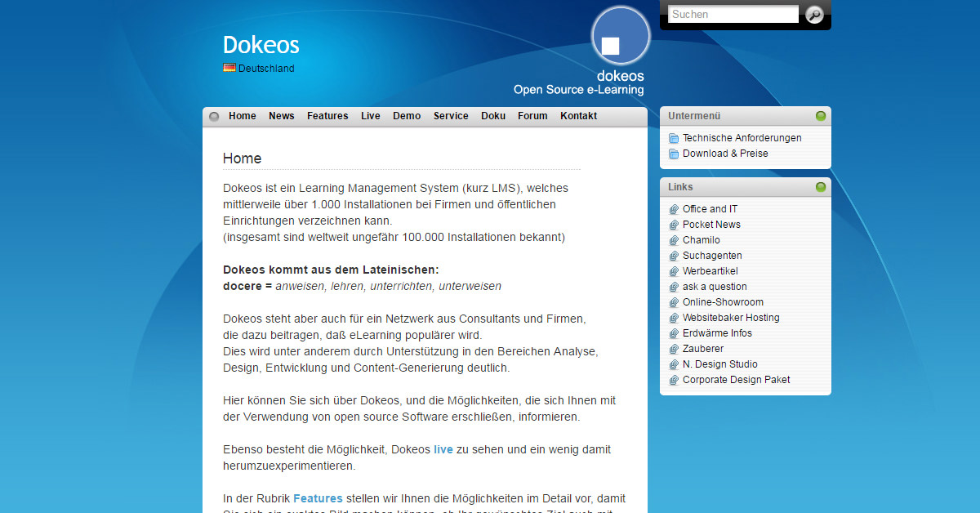Click the link icon beside Office and IT
The height and width of the screenshot is (513, 980).
click(x=674, y=210)
